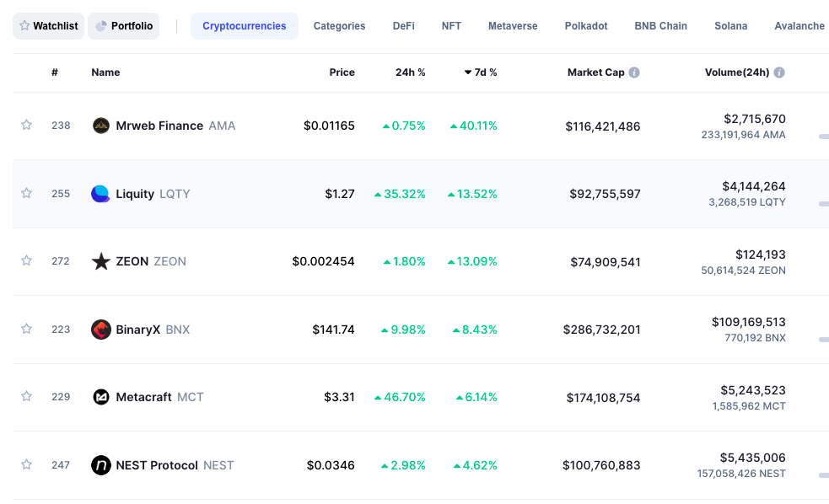Screen dimensions: 829x504
Task: Open the Watchlist button
Action: (x=48, y=26)
